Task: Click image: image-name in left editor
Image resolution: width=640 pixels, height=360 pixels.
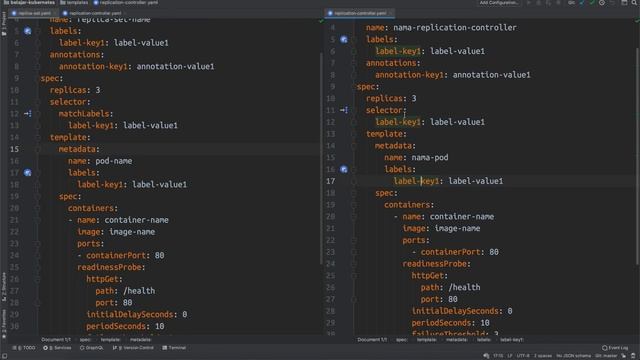Action: (116, 232)
